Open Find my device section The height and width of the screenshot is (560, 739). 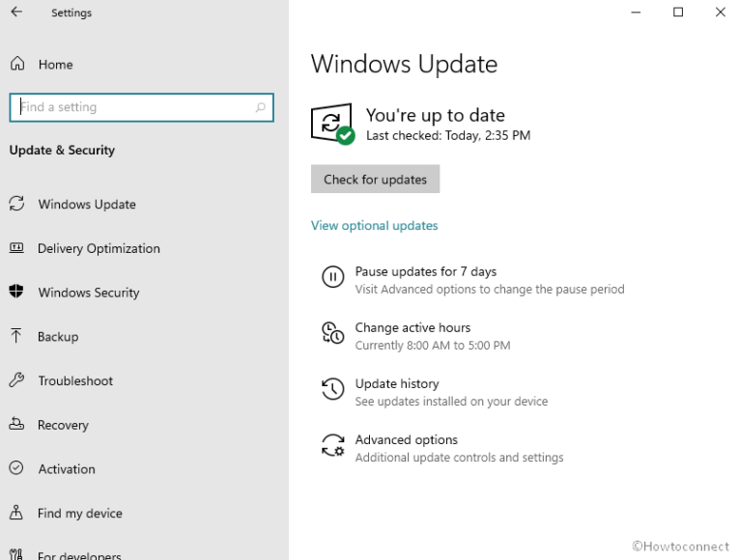(x=79, y=514)
